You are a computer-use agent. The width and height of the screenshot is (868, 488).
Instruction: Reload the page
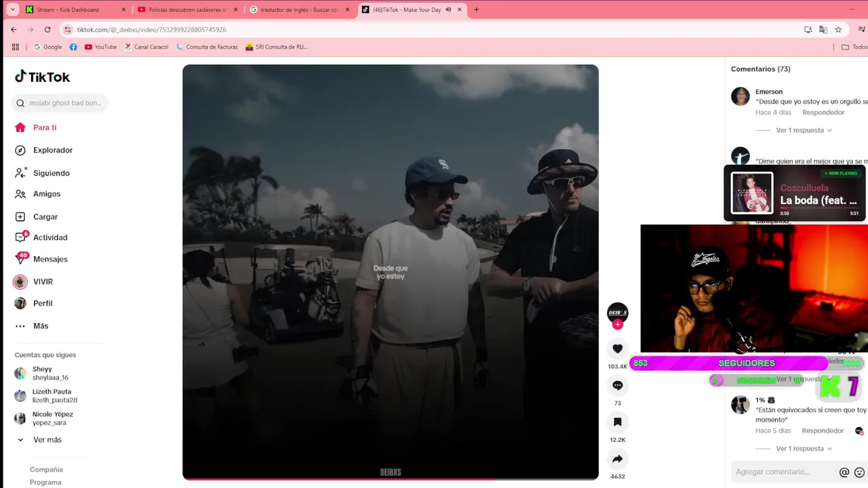click(x=47, y=30)
